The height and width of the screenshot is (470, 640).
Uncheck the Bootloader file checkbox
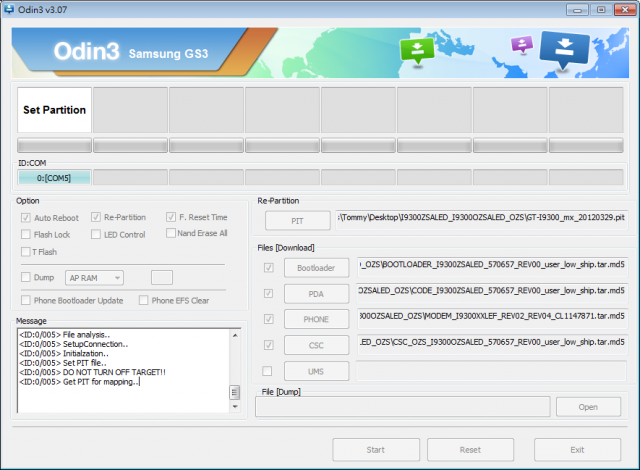coord(269,268)
